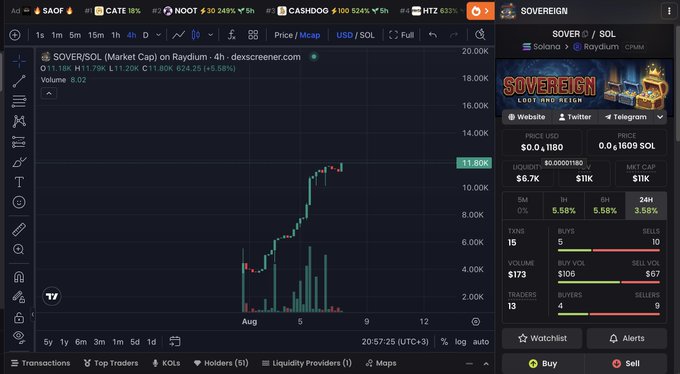Select the 24H stats period
The height and width of the screenshot is (374, 680).
tap(646, 205)
